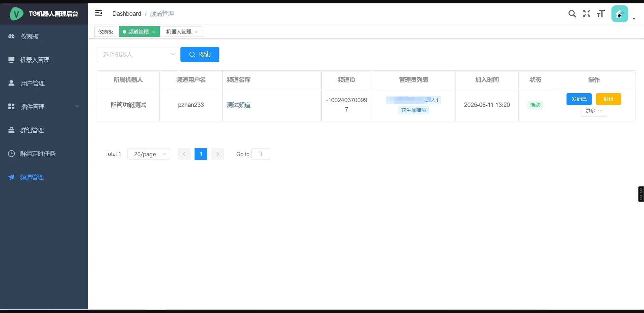Open the font size adjustment icon
644x313 pixels.
600,14
